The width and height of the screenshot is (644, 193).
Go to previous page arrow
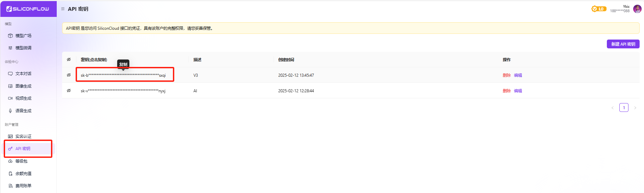(x=613, y=108)
